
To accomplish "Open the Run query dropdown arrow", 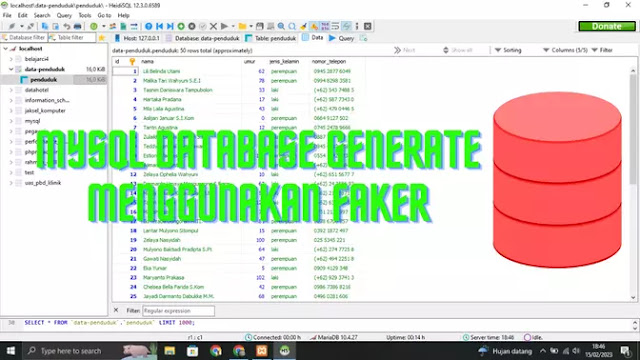I will (233, 26).
